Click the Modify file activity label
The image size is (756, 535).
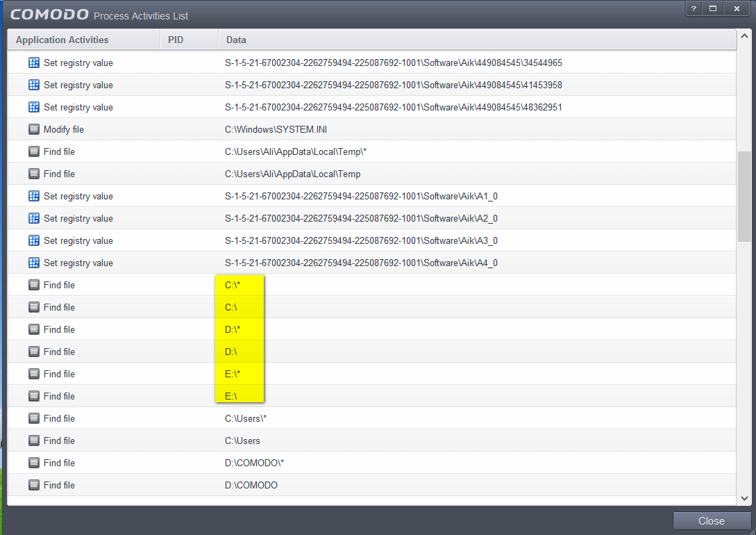64,129
